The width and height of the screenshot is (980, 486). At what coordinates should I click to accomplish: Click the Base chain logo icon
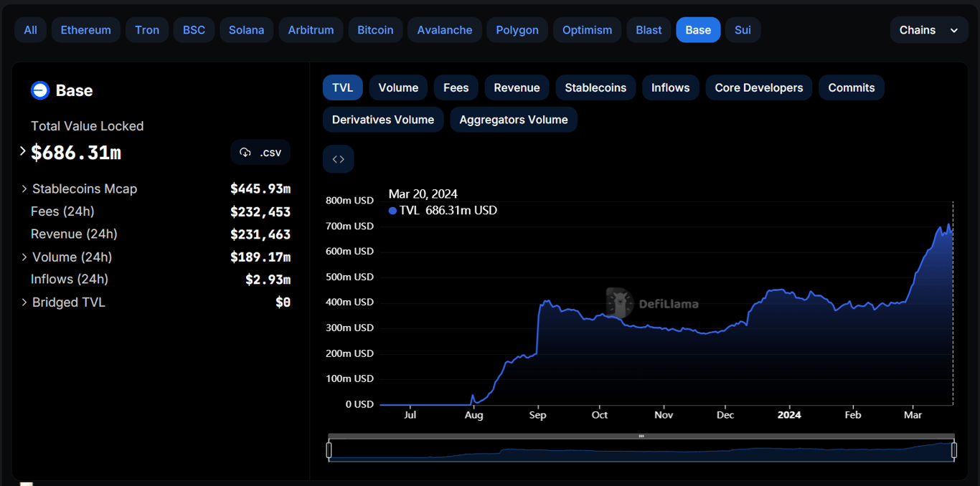(39, 90)
